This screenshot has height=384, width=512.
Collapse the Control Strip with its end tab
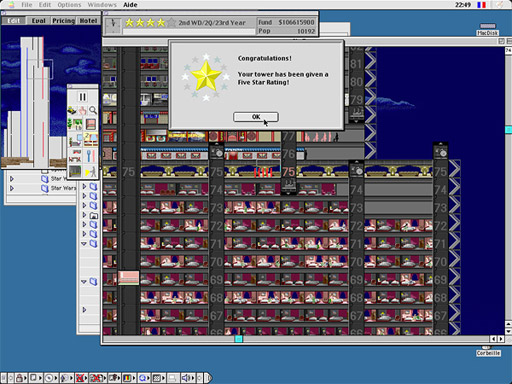[208, 378]
